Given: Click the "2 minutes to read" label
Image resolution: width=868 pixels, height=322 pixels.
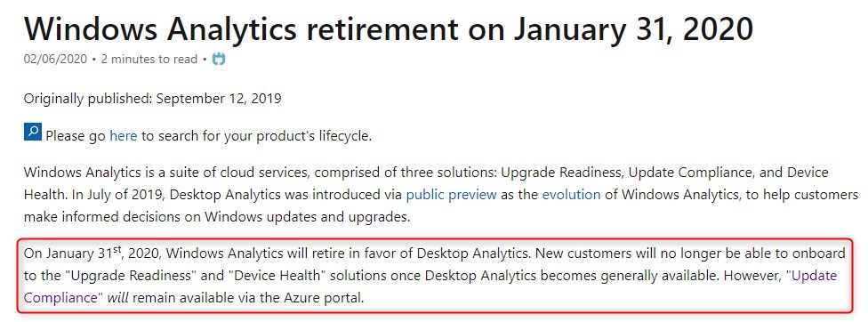Looking at the screenshot, I should [149, 60].
